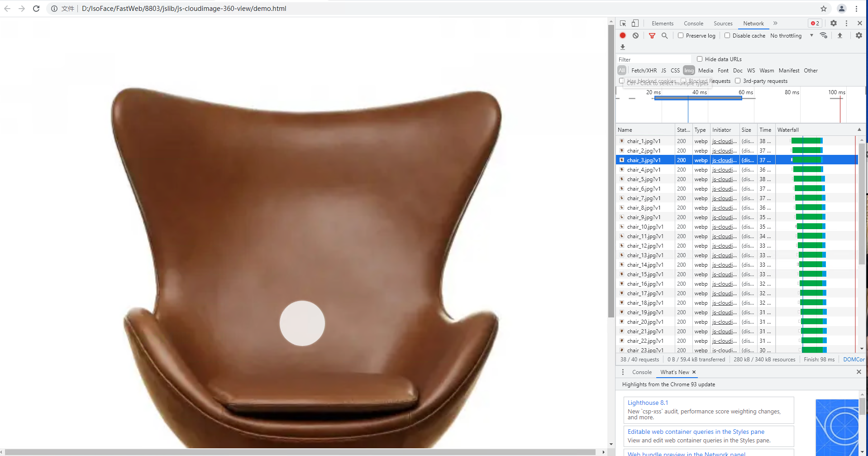Click the round 360 drag handle on chair
Screen dimensions: 868x456
[302, 323]
